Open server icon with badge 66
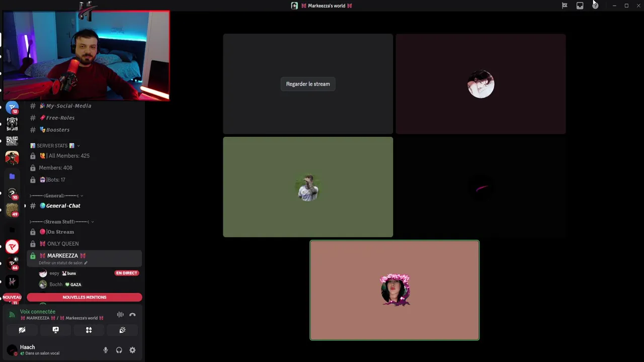The image size is (644, 362). click(x=12, y=264)
